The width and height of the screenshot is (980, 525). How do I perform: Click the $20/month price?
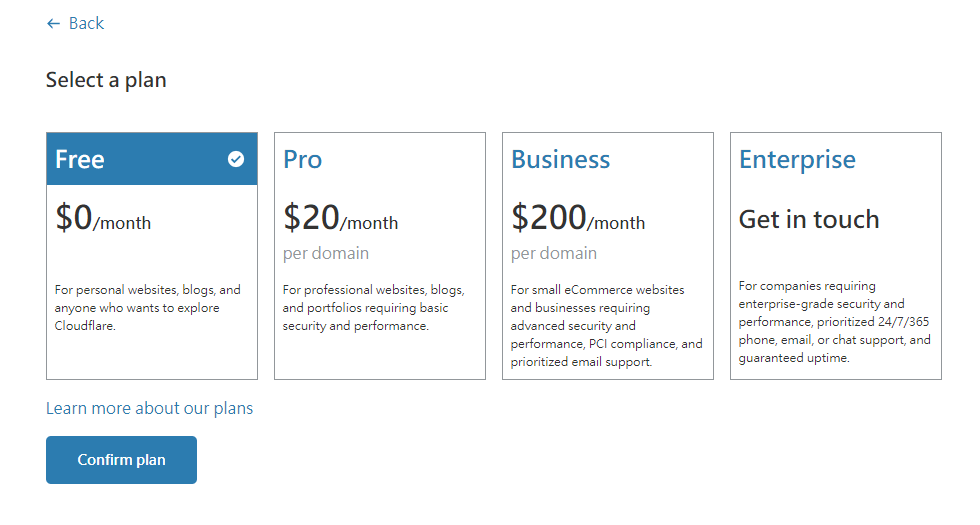(340, 218)
